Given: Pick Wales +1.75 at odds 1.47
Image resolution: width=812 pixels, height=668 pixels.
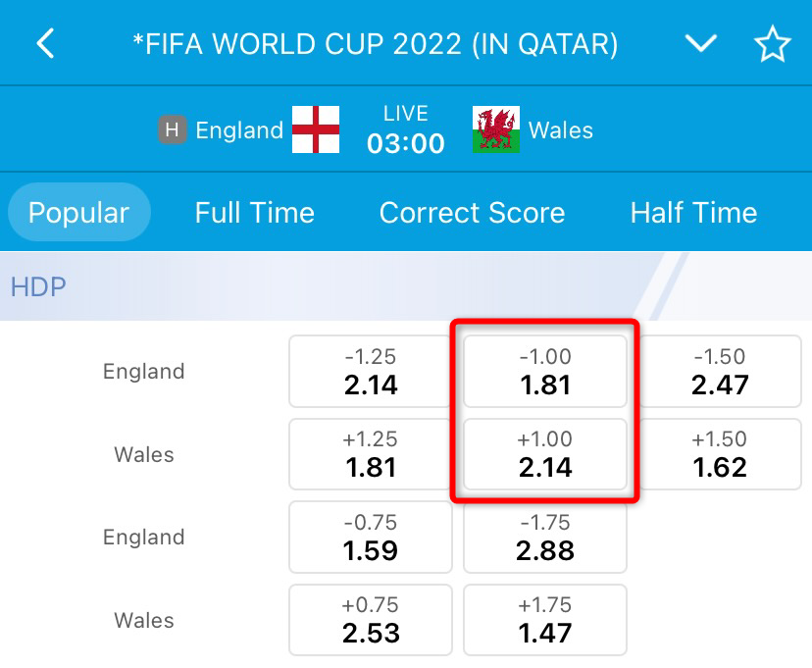Looking at the screenshot, I should pyautogui.click(x=544, y=620).
